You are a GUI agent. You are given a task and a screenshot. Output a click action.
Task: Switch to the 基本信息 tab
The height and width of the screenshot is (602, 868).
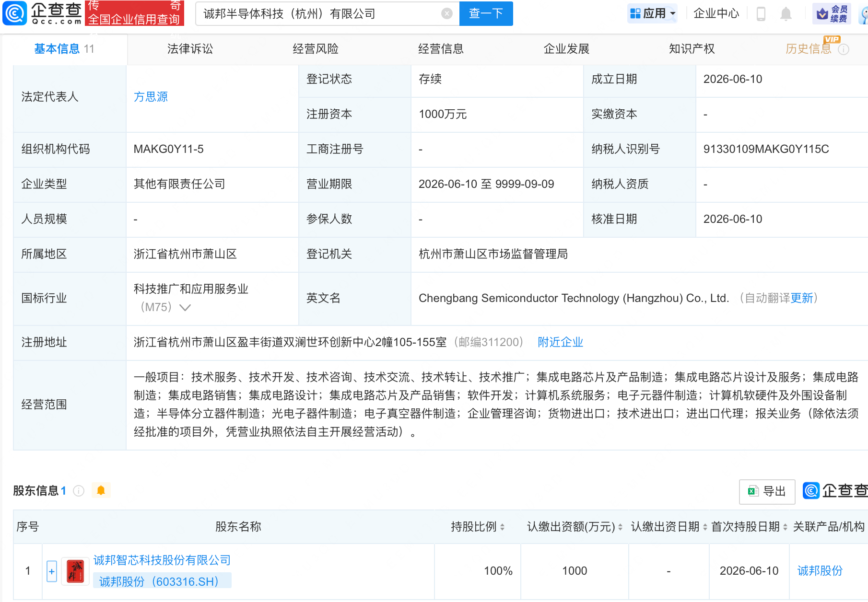(64, 49)
